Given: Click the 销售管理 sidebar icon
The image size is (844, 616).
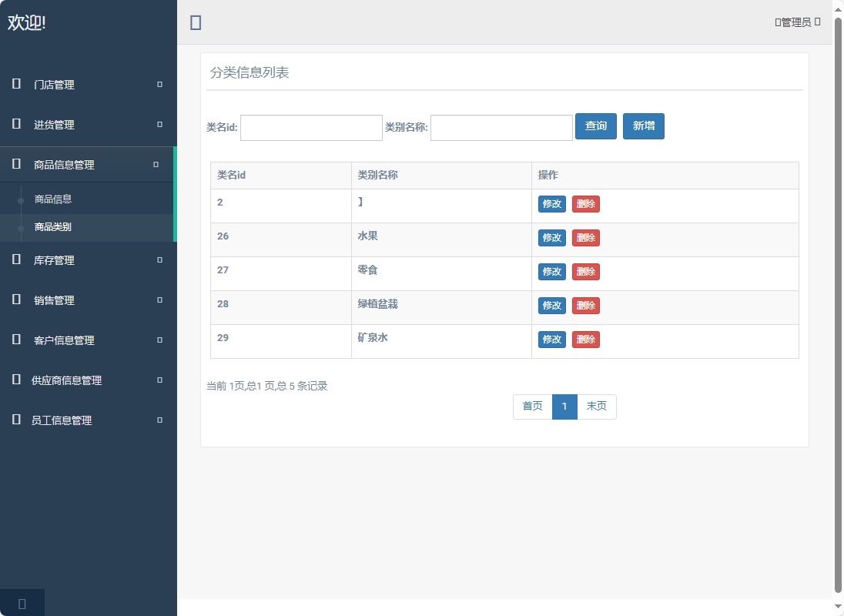Looking at the screenshot, I should pos(15,300).
